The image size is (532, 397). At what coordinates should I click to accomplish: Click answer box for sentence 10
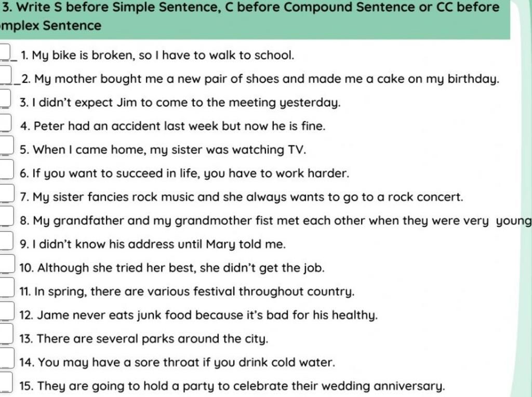click(x=7, y=264)
